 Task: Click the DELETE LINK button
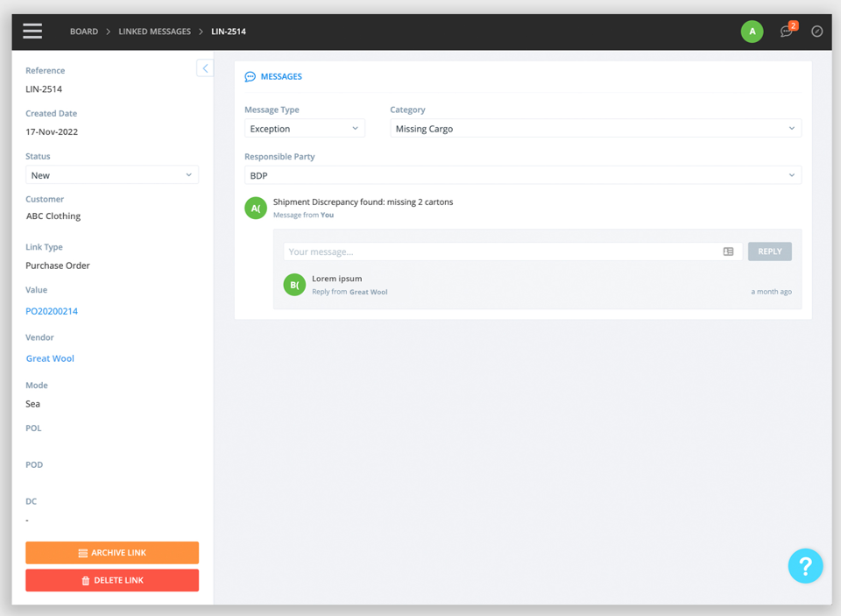112,580
